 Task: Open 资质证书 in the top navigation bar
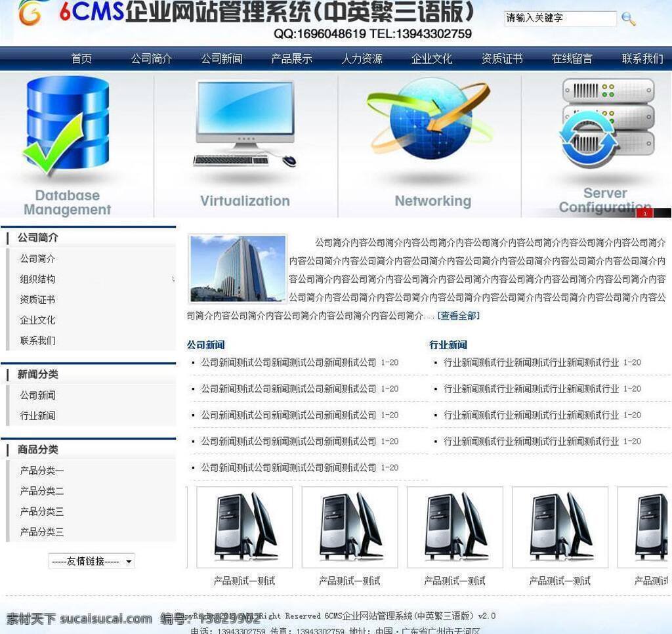(502, 58)
